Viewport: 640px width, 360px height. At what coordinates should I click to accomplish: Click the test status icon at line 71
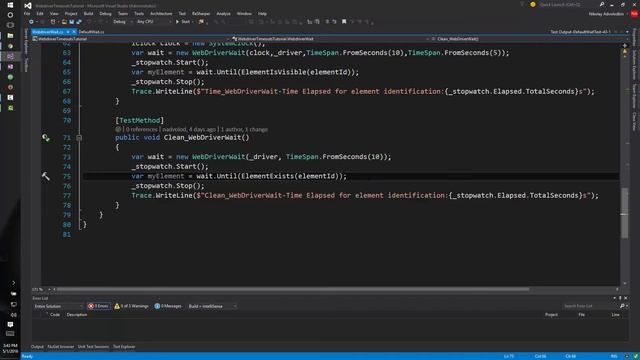[46, 138]
